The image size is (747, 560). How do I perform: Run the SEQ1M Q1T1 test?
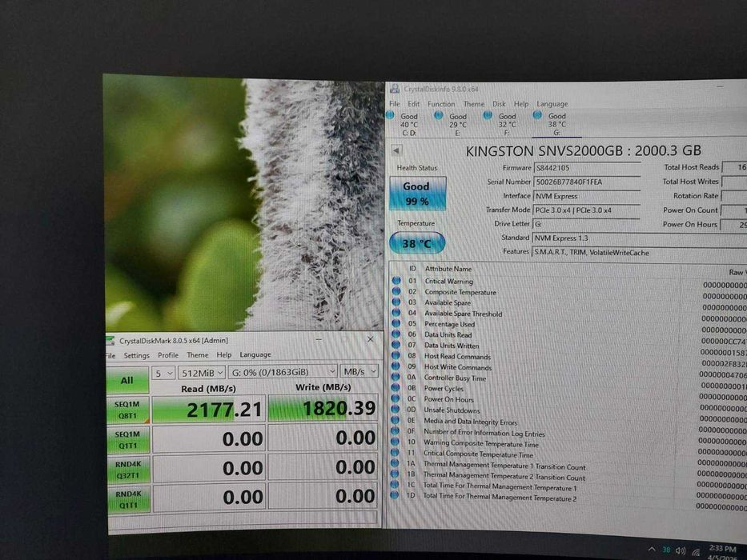click(x=127, y=439)
